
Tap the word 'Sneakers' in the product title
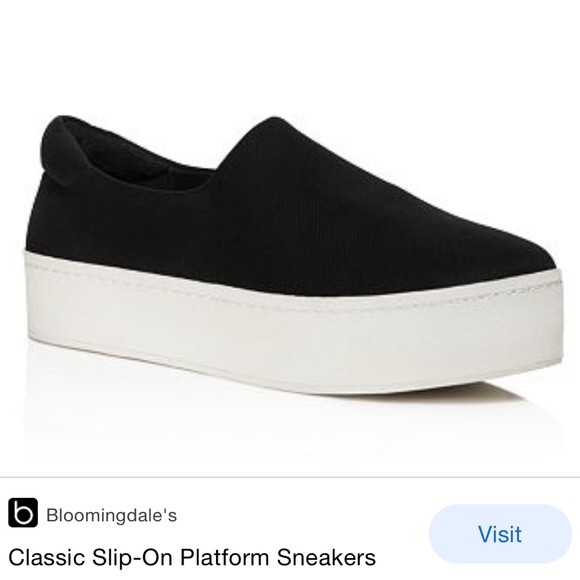click(x=326, y=557)
